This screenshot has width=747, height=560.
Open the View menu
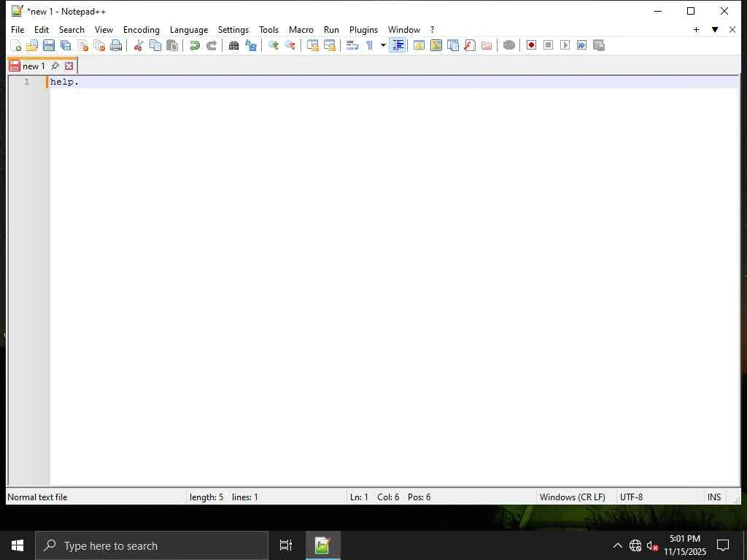[104, 29]
